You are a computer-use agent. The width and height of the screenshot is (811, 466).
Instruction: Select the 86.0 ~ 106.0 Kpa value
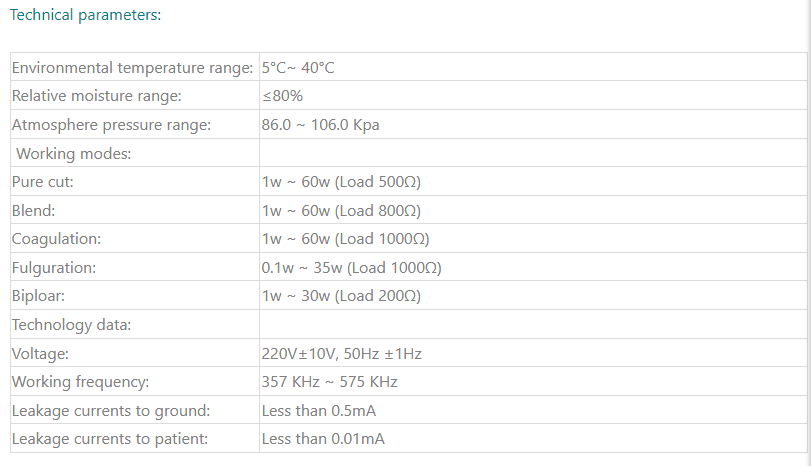point(320,125)
